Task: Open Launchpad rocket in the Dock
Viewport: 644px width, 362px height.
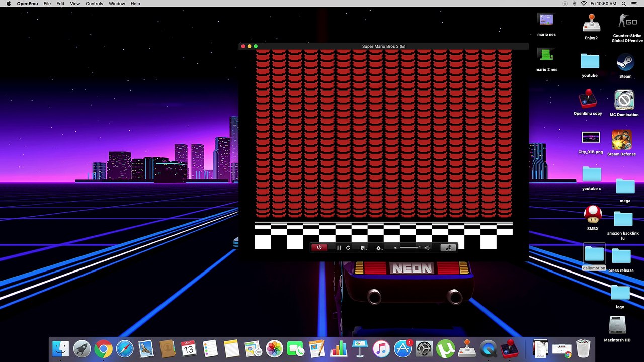Action: tap(82, 348)
